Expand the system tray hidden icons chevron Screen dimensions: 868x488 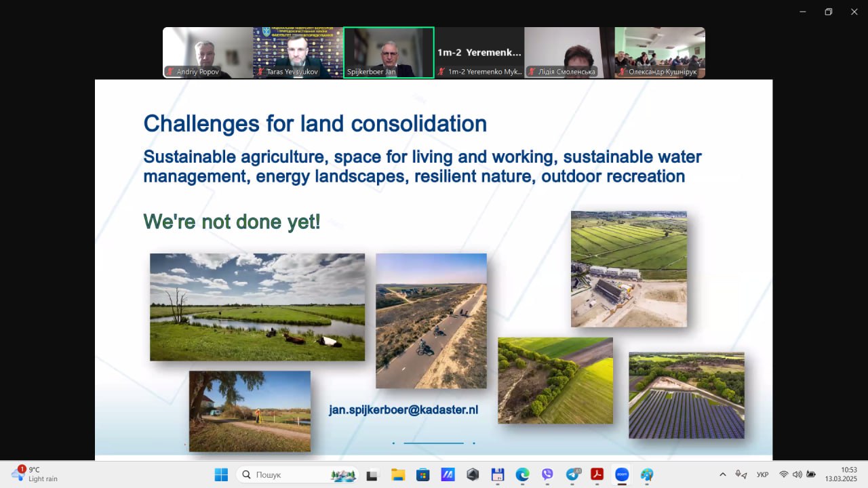coord(723,474)
